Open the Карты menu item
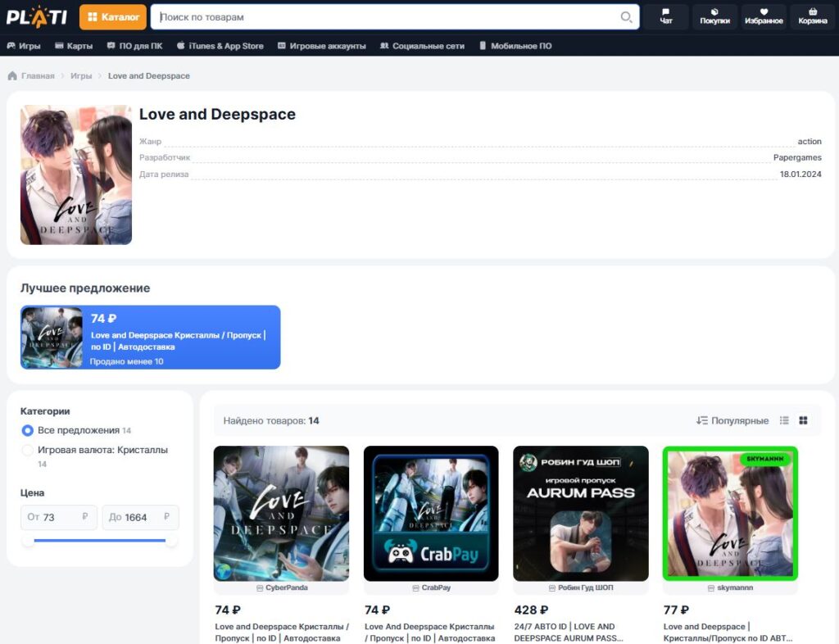The image size is (839, 644). click(74, 46)
